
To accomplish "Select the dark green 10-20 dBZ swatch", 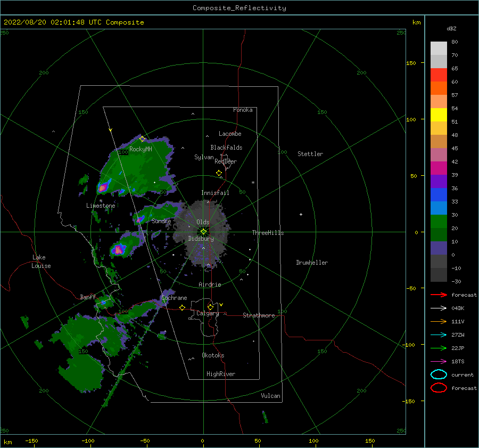I will 439,234.
